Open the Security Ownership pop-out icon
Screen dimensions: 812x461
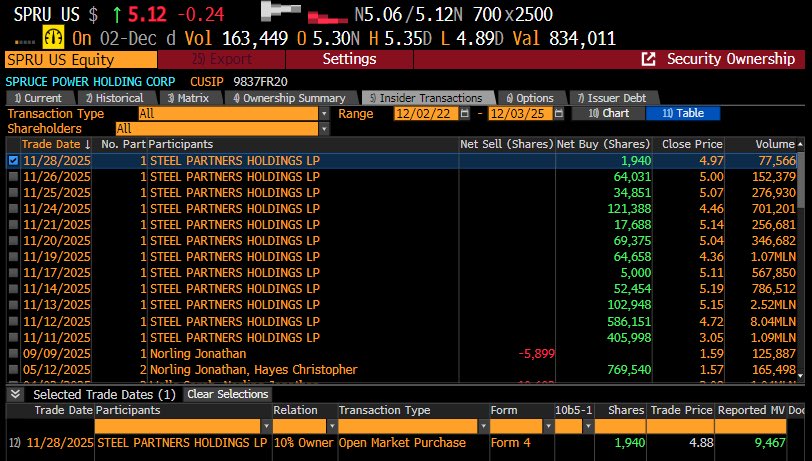[648, 59]
